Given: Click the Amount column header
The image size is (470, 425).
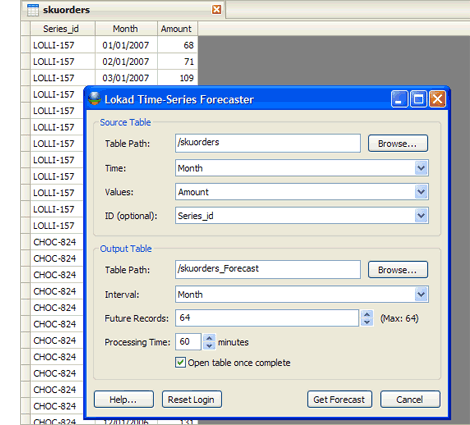Looking at the screenshot, I should pos(177,29).
